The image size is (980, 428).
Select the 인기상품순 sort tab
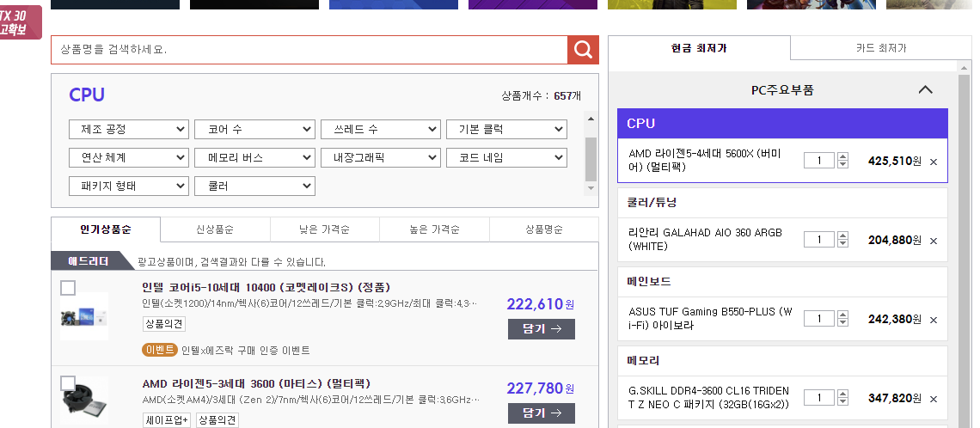click(106, 229)
